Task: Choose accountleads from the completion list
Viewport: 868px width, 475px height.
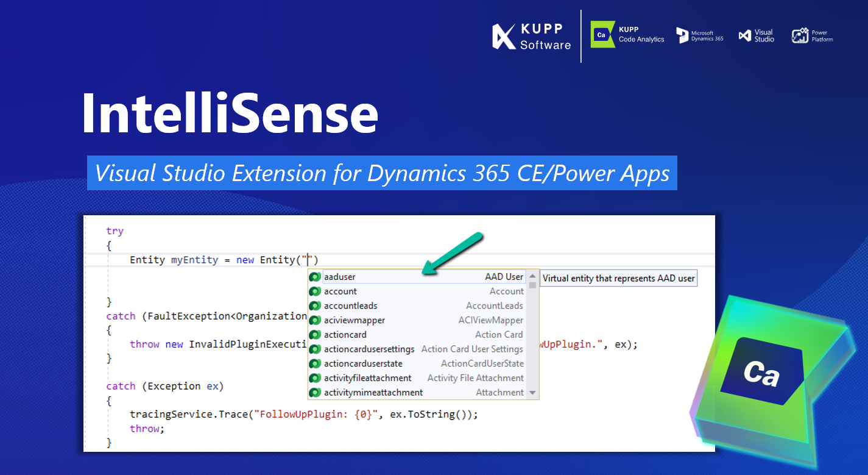Action: coord(417,305)
